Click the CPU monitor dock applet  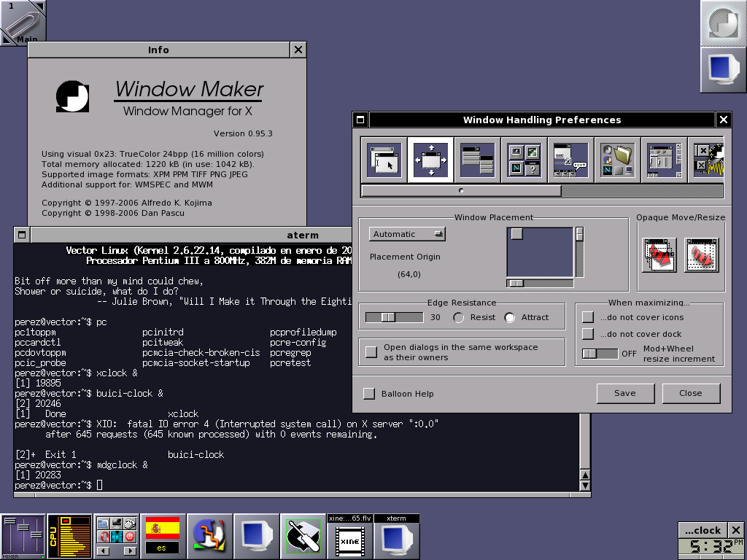pyautogui.click(x=69, y=537)
